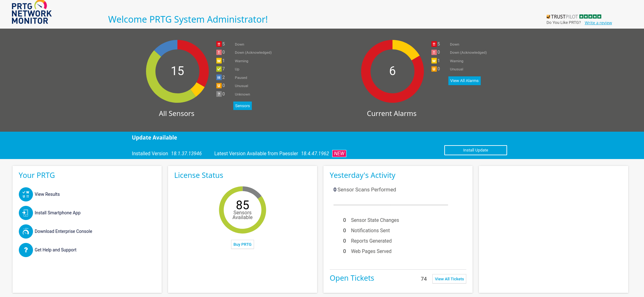Click latest version '18.4.47.1962'

coord(315,154)
